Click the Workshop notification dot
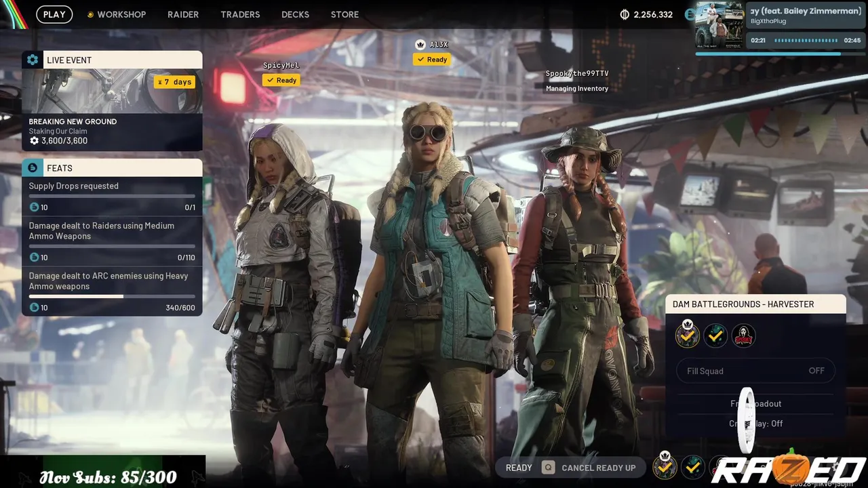 [x=90, y=14]
